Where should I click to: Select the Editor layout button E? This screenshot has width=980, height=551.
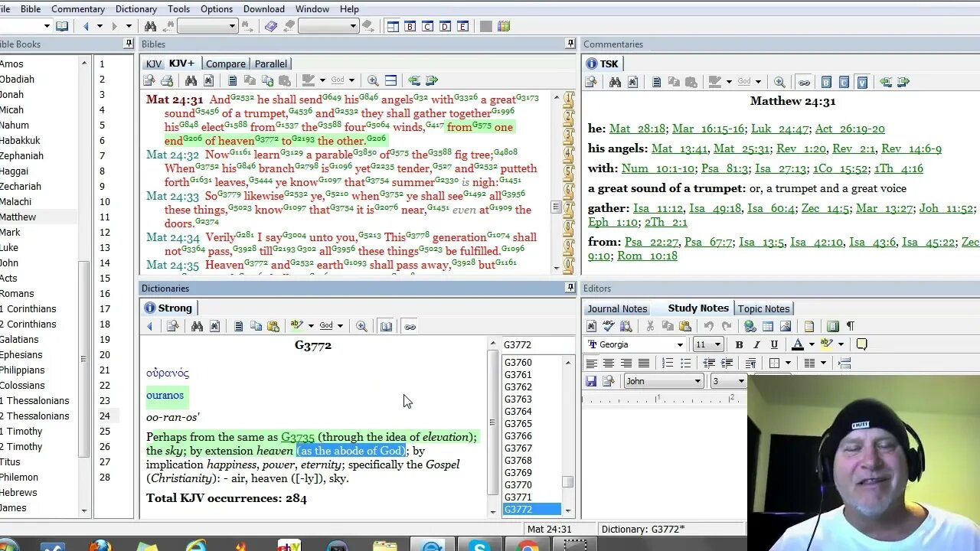[x=462, y=26]
